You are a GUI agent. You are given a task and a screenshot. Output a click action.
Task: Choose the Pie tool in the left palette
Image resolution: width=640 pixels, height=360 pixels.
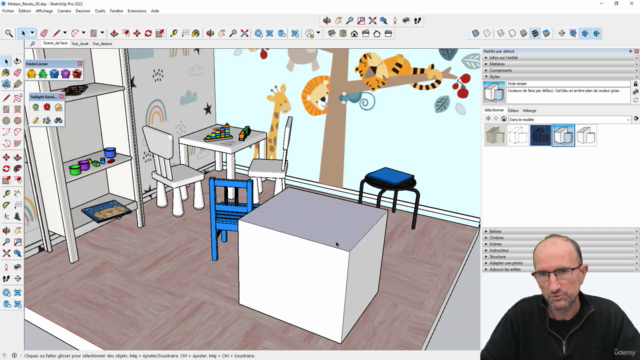18,144
